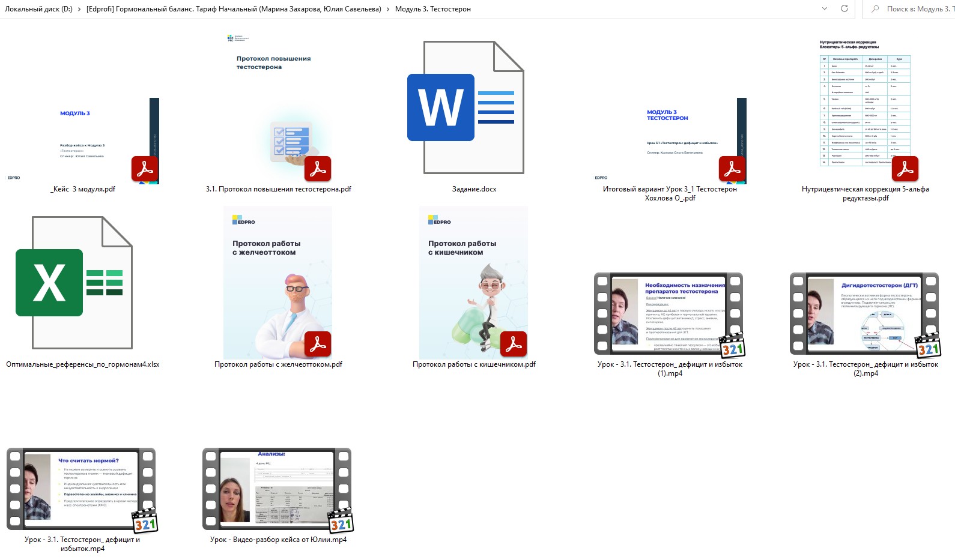Viewport: 955px width, 560px height.
Task: Select Урок - Видео-разбор кейса от Юлии.mp4
Action: click(277, 489)
